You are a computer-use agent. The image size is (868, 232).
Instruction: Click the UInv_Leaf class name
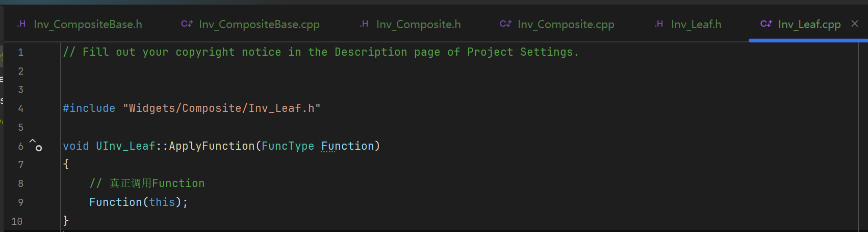tap(125, 146)
